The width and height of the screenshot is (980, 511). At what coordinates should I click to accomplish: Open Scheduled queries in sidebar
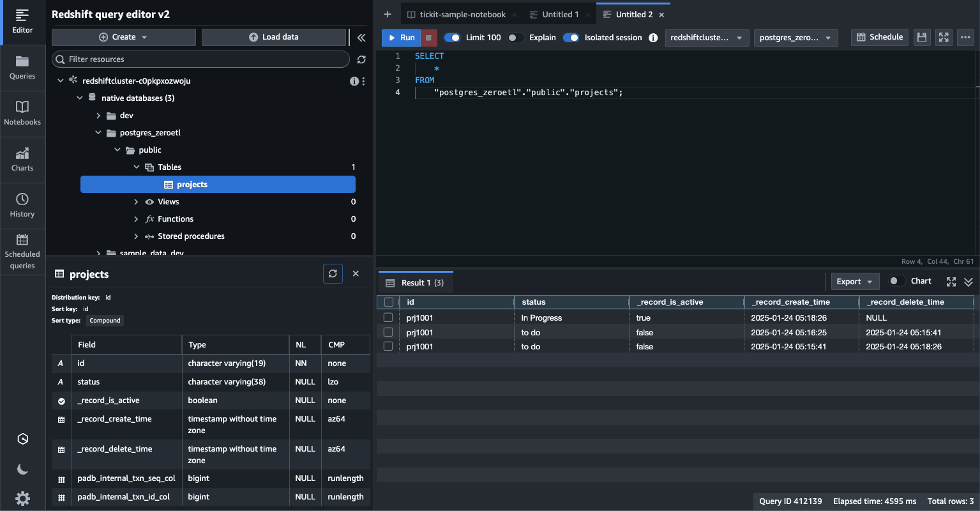pos(22,252)
